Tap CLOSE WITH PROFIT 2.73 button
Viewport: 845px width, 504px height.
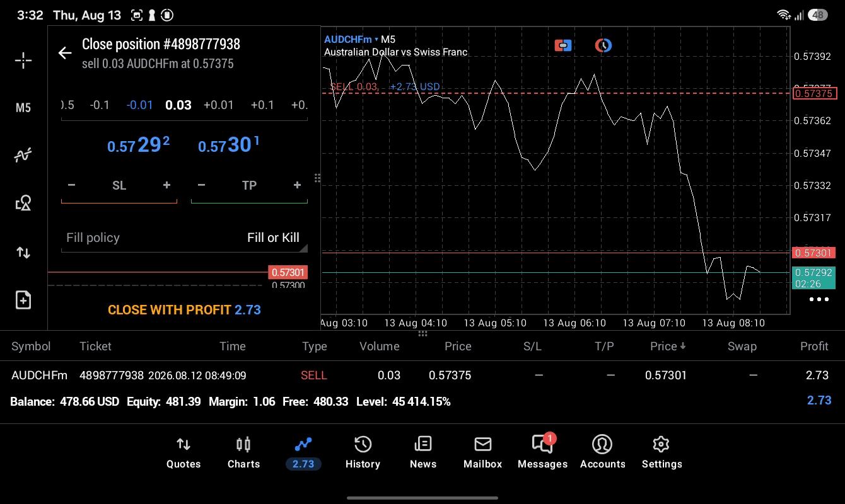(x=184, y=310)
